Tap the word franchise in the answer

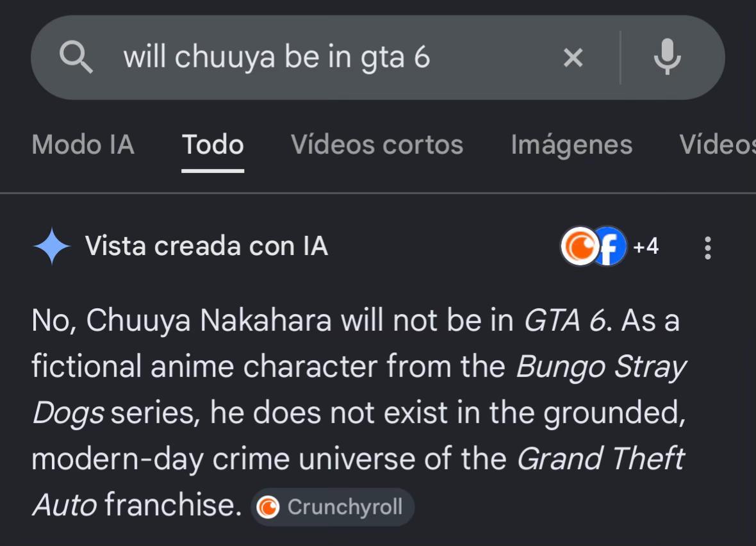pos(173,504)
